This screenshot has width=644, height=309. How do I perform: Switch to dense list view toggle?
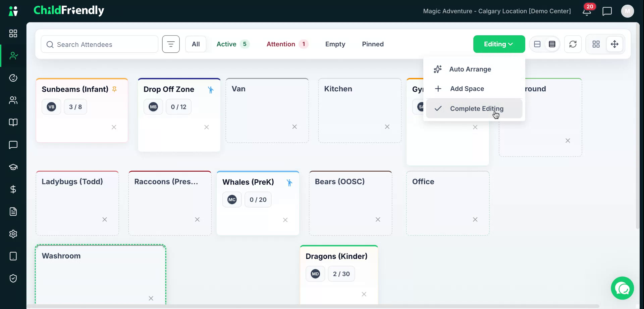tap(552, 44)
